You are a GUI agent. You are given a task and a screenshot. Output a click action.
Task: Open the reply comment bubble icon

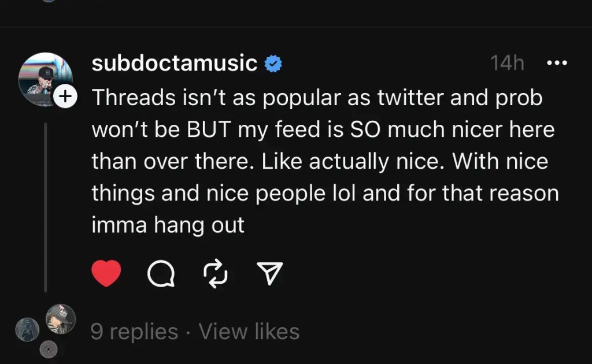point(161,273)
